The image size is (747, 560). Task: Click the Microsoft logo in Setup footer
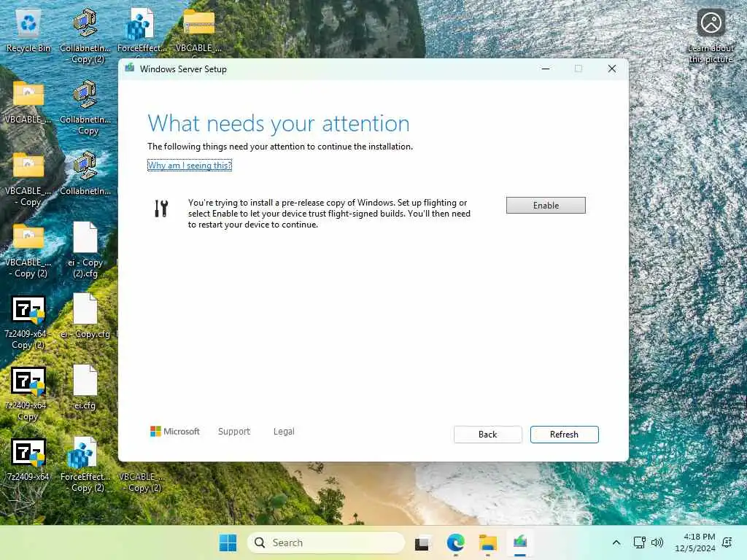(x=175, y=432)
